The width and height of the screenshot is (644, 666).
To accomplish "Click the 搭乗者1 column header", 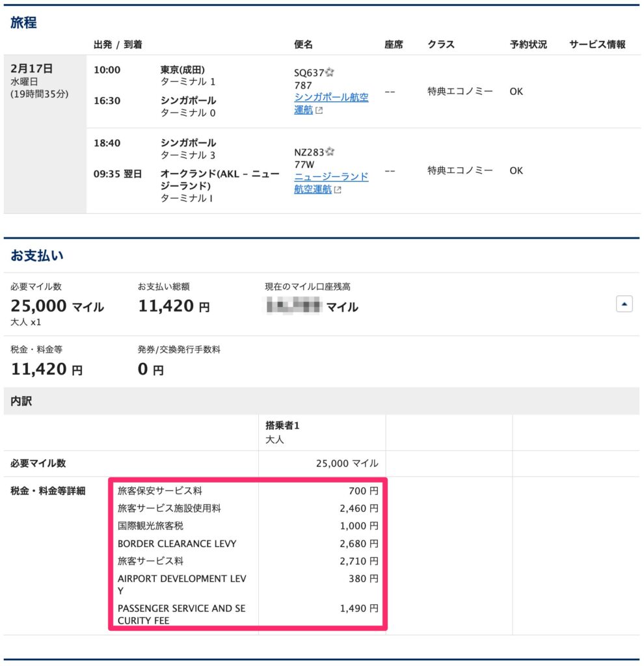I will click(282, 425).
